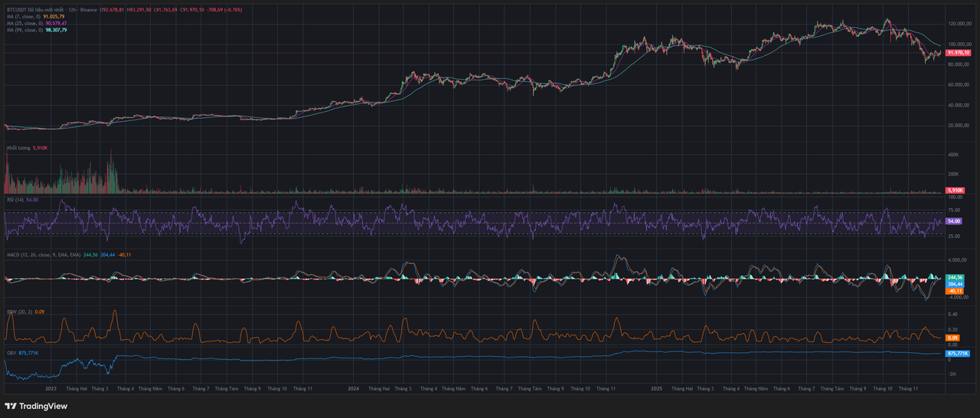The height and width of the screenshot is (418, 980).
Task: Select the MA (7, close, 0) legend
Action: pyautogui.click(x=25, y=16)
